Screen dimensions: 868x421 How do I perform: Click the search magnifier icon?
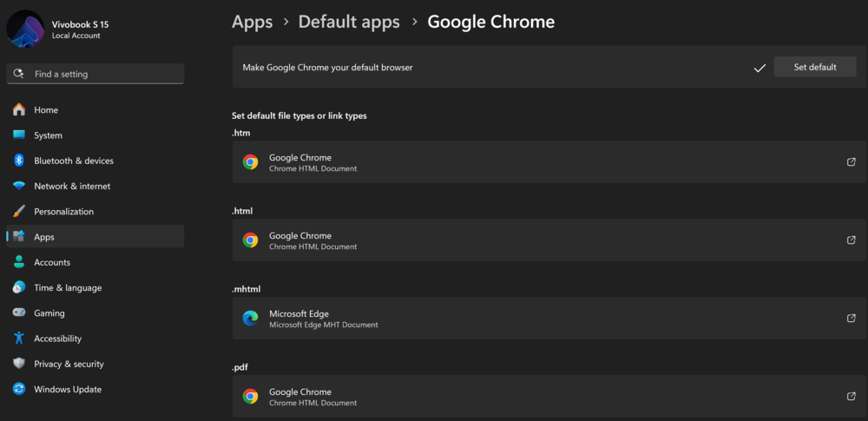pyautogui.click(x=19, y=73)
